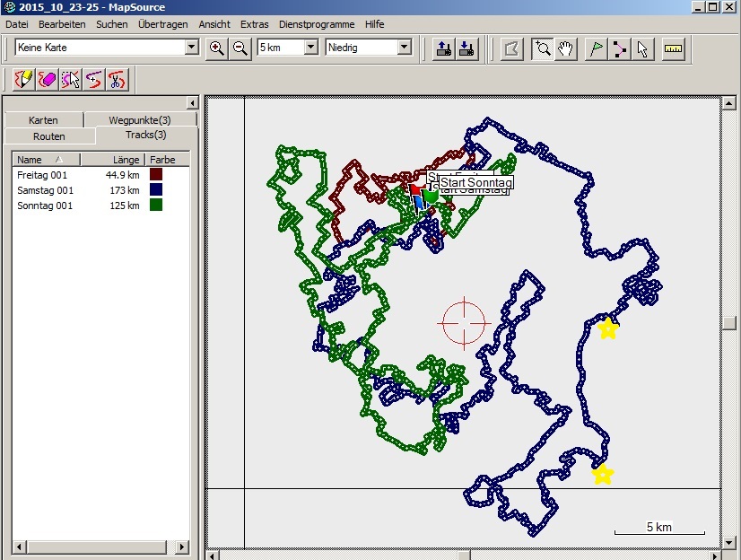Open the Extras menu
This screenshot has height=560, width=741.
(x=254, y=24)
